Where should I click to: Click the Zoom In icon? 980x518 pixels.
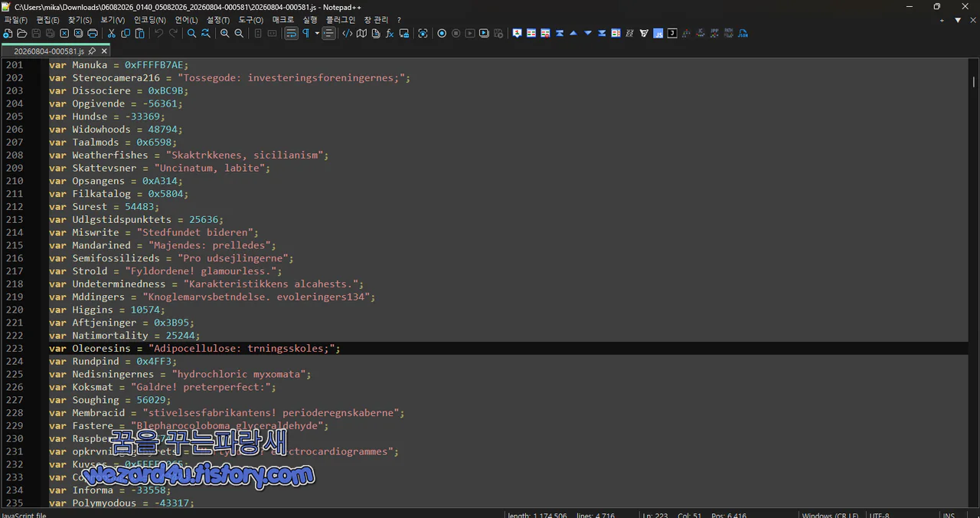click(x=225, y=34)
